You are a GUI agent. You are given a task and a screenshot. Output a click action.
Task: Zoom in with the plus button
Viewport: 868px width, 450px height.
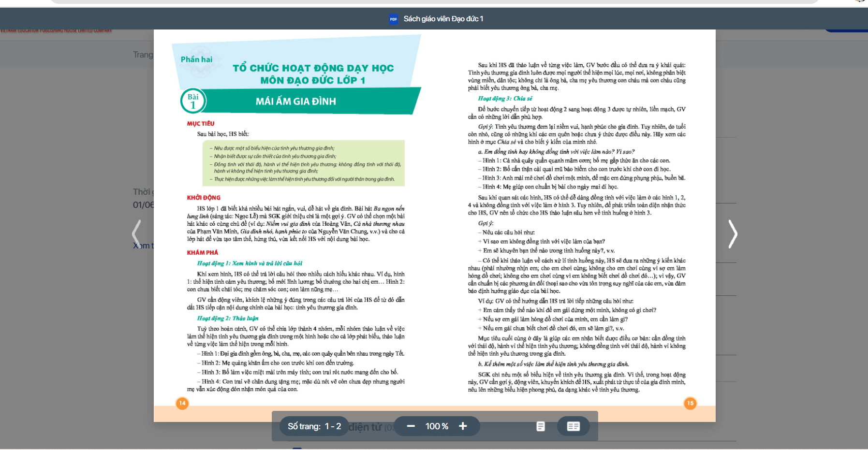[463, 426]
